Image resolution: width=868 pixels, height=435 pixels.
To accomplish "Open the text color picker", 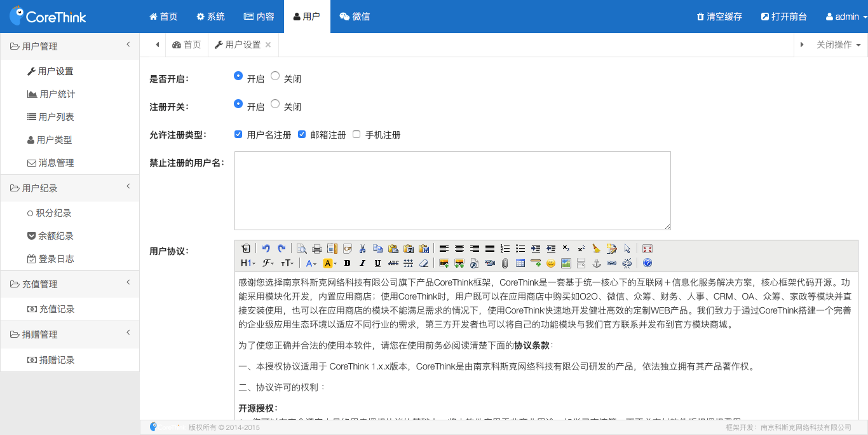I will pos(311,263).
